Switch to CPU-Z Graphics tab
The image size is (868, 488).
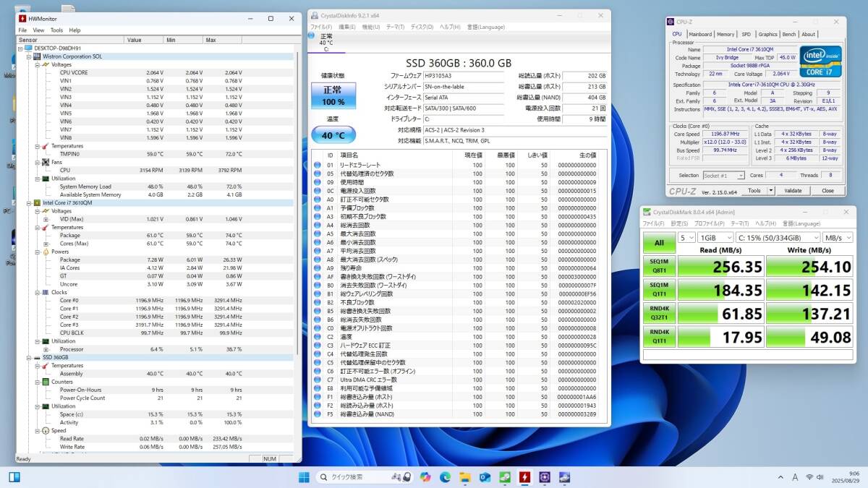[x=767, y=34]
